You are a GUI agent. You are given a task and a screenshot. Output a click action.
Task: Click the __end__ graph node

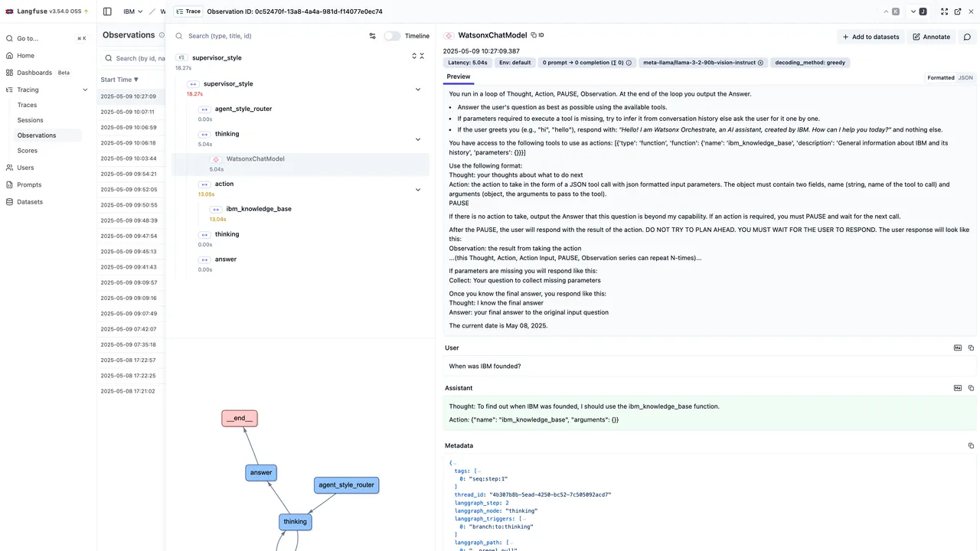[240, 419]
